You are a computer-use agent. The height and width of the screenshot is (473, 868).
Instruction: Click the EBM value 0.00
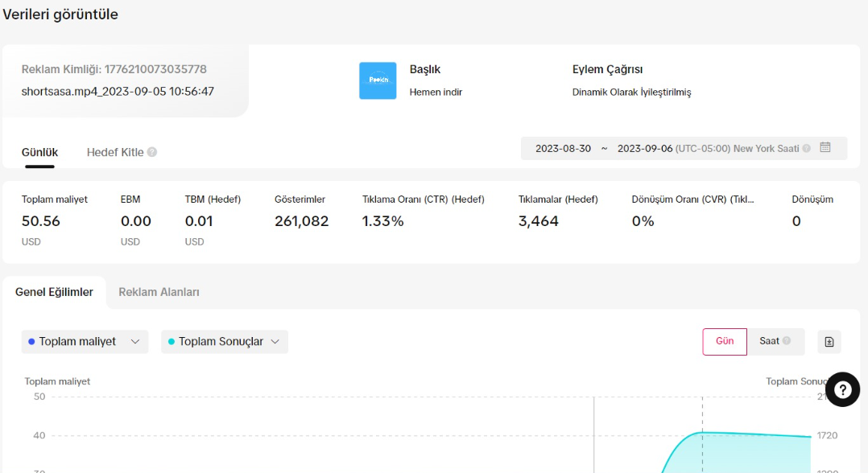[x=135, y=220]
